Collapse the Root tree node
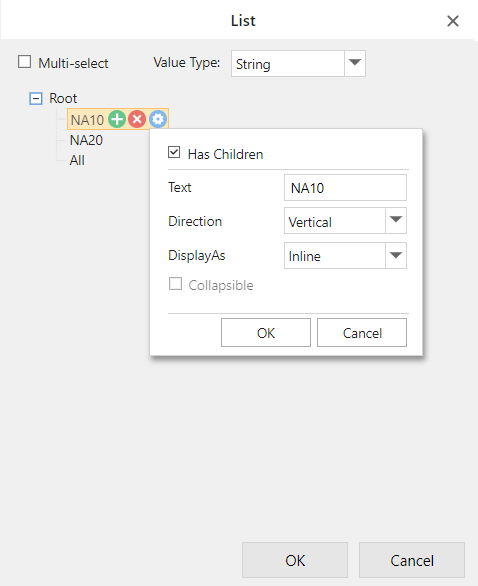 click(x=36, y=99)
